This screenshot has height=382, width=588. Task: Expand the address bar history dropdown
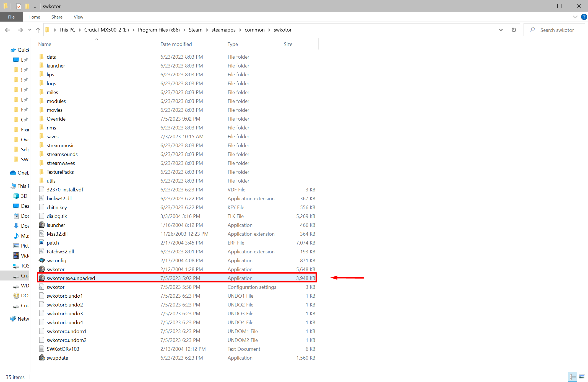point(501,30)
